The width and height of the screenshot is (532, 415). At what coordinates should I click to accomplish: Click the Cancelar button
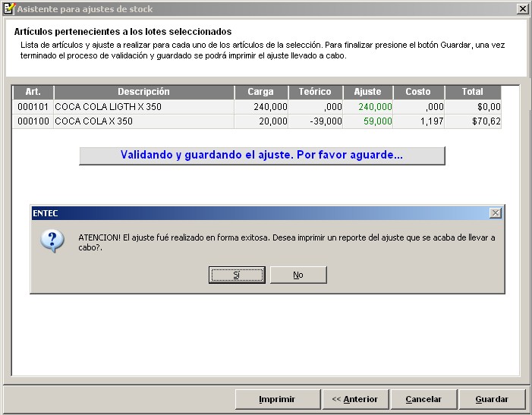(x=423, y=399)
